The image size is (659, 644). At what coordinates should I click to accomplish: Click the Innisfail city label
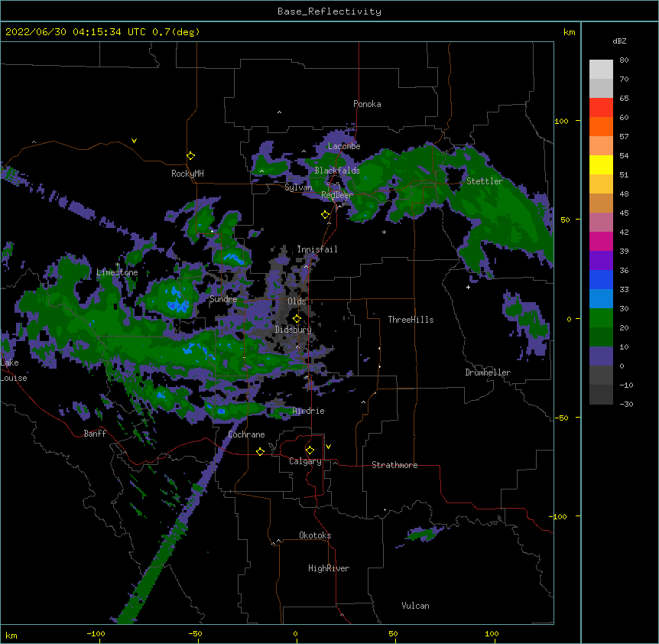pyautogui.click(x=317, y=249)
